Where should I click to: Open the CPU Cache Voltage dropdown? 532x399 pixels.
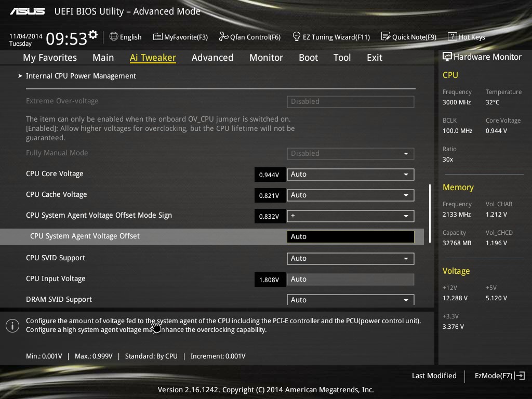pyautogui.click(x=351, y=195)
